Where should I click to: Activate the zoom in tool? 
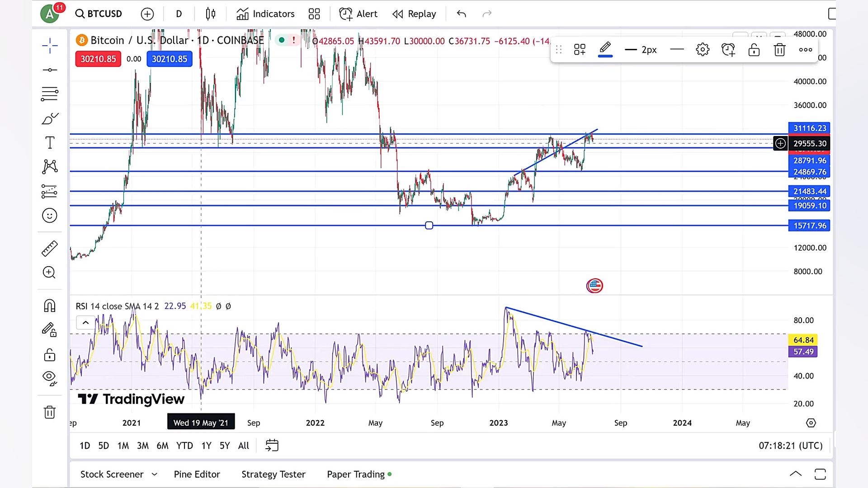[50, 272]
